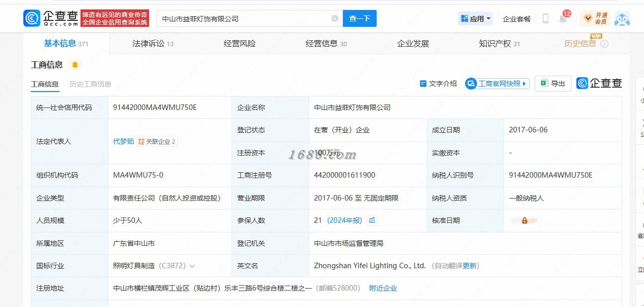Switch to 经营风险 tab

240,43
